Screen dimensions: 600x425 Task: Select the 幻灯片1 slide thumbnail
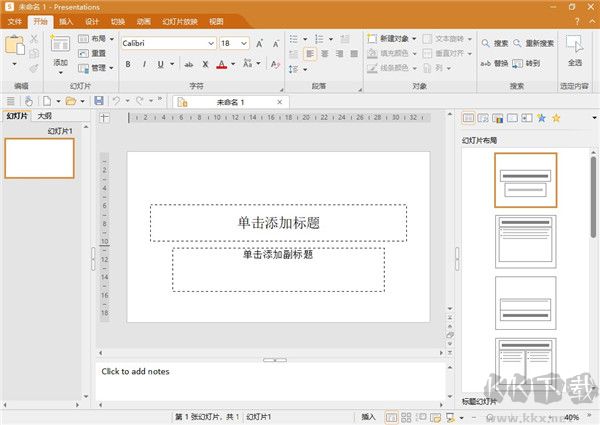pyautogui.click(x=39, y=158)
